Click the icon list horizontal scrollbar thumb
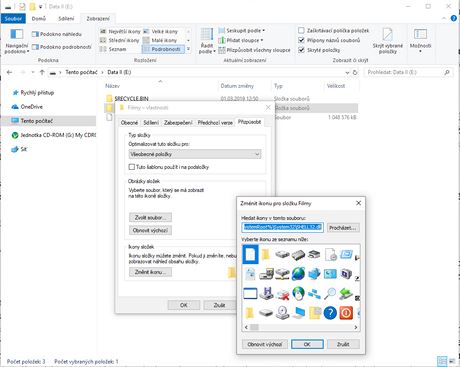This screenshot has width=460, height=367. pyautogui.click(x=254, y=327)
